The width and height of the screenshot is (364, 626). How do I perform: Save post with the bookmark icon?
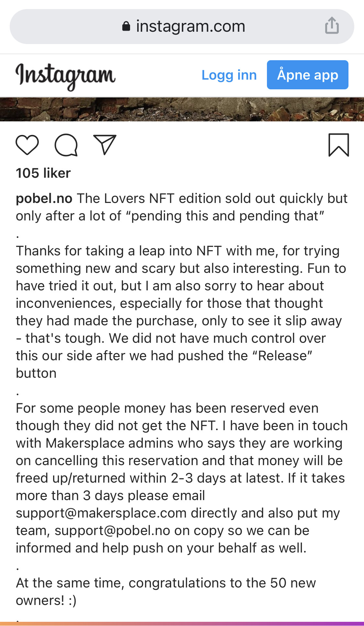[338, 145]
